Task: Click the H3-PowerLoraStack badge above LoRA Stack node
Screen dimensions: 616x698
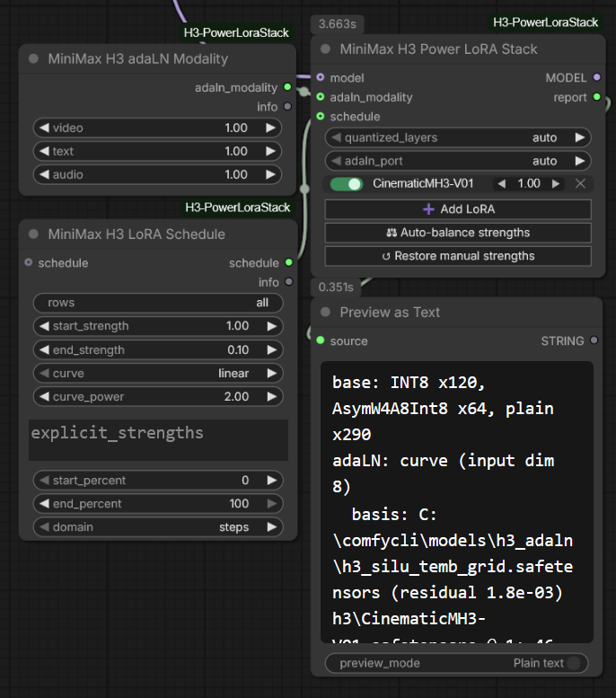Action: pos(545,22)
